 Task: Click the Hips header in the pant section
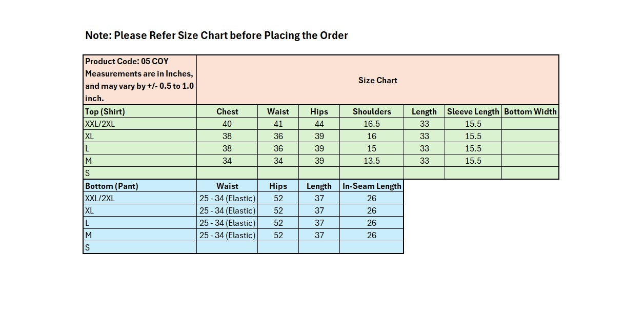[278, 186]
